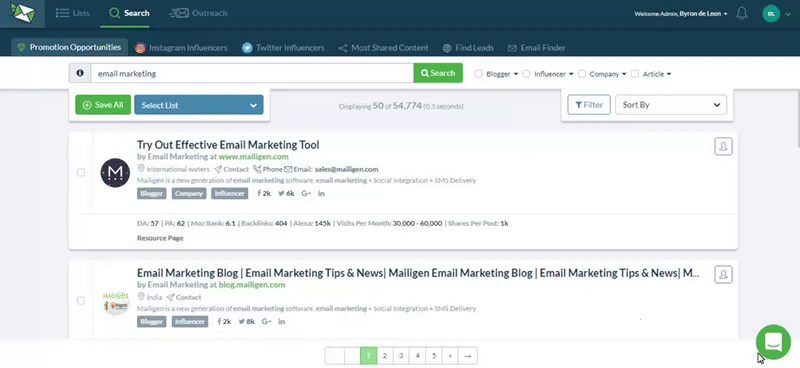800x368 pixels.
Task: Expand the Article dropdown arrow
Action: (668, 74)
